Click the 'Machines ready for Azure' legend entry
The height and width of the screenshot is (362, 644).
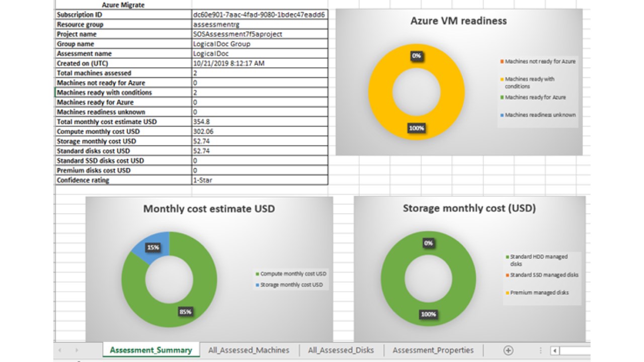(533, 98)
